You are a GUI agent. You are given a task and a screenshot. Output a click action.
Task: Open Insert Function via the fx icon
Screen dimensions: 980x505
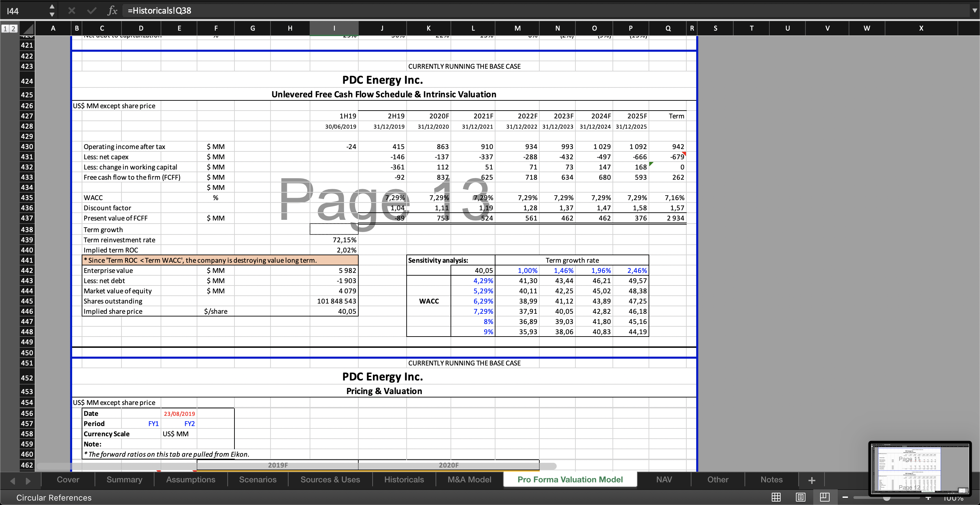point(112,11)
